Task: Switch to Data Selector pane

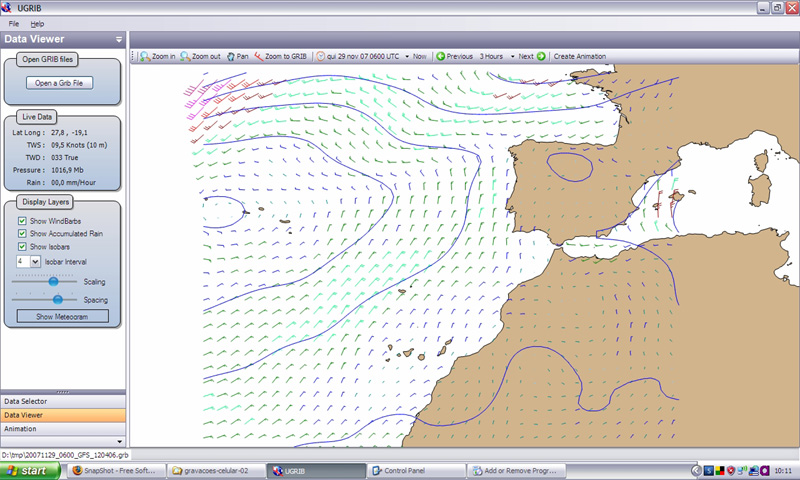Action: pos(63,401)
